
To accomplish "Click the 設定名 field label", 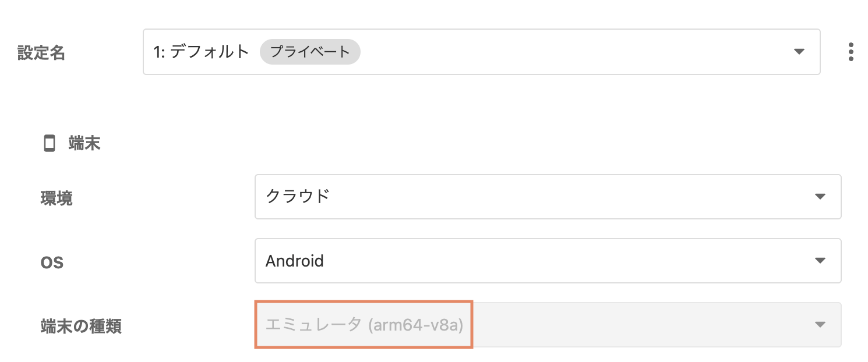I will tap(41, 53).
